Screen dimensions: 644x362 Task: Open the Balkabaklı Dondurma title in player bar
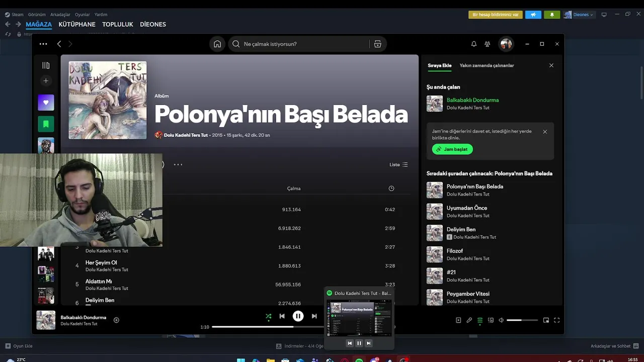coord(84,318)
